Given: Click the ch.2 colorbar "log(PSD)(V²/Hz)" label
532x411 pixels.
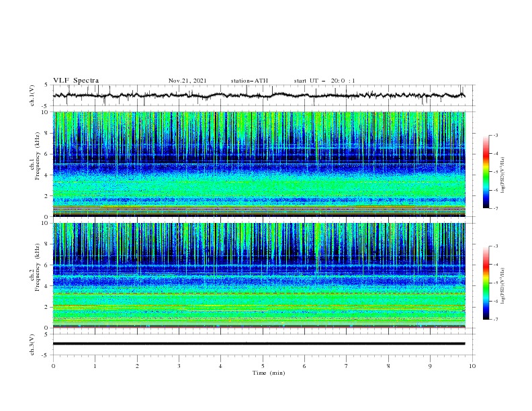Looking at the screenshot, I should tap(503, 285).
